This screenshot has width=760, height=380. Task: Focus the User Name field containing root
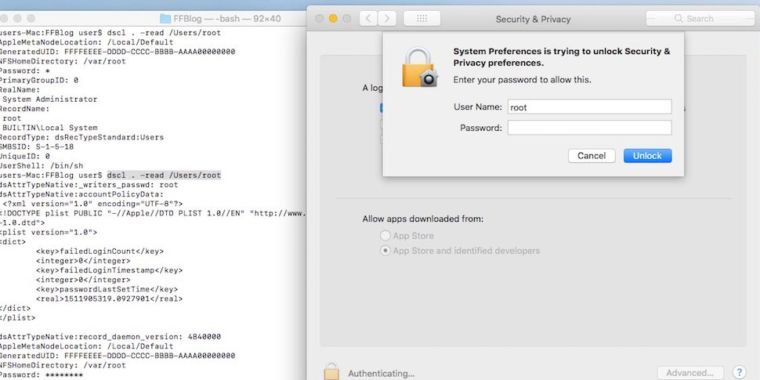(x=589, y=107)
